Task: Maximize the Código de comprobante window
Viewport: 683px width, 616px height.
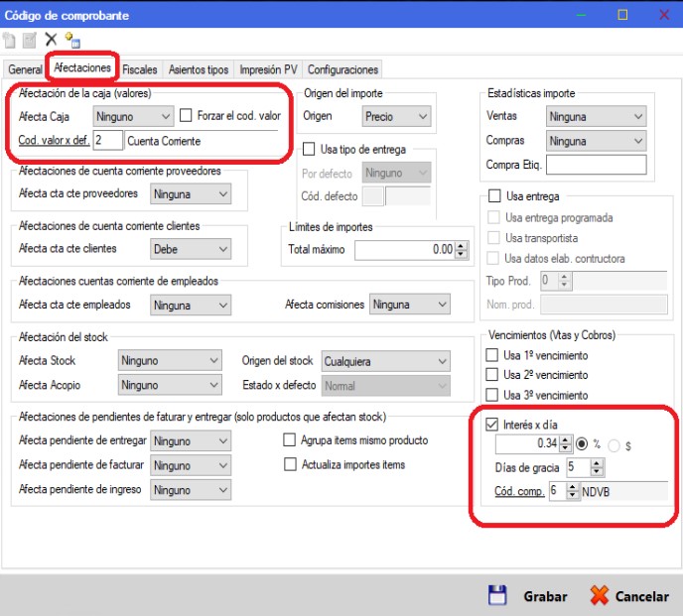Action: click(x=622, y=15)
